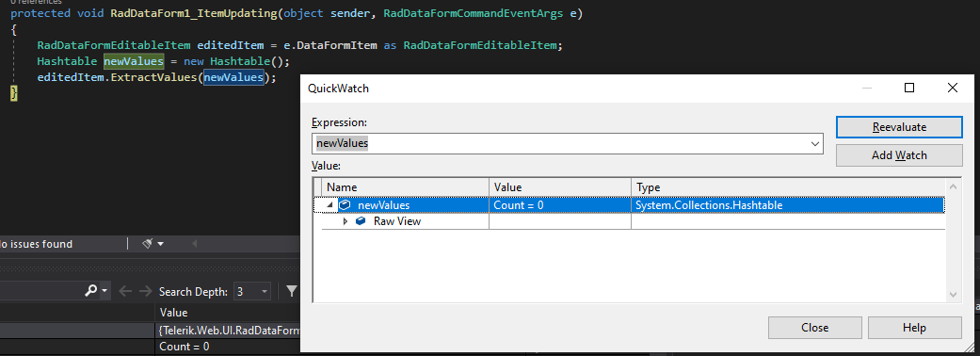Select the newValues object cube icon
This screenshot has width=980, height=356.
tap(345, 205)
